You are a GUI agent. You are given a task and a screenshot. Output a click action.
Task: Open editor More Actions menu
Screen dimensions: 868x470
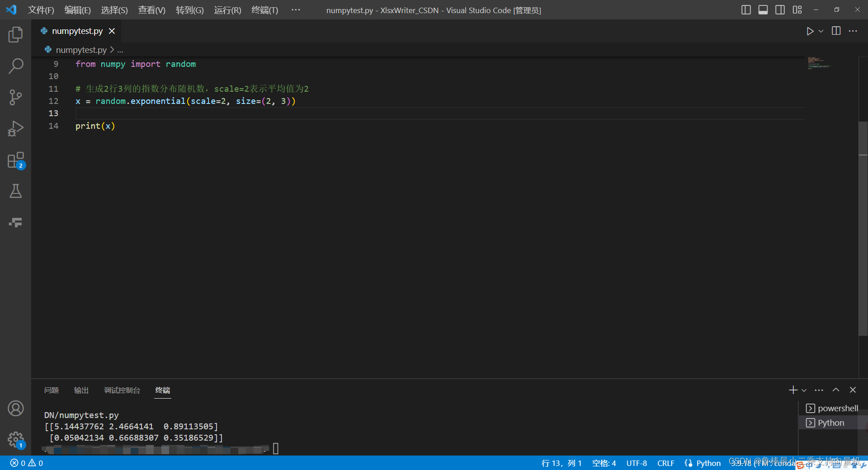(x=853, y=31)
